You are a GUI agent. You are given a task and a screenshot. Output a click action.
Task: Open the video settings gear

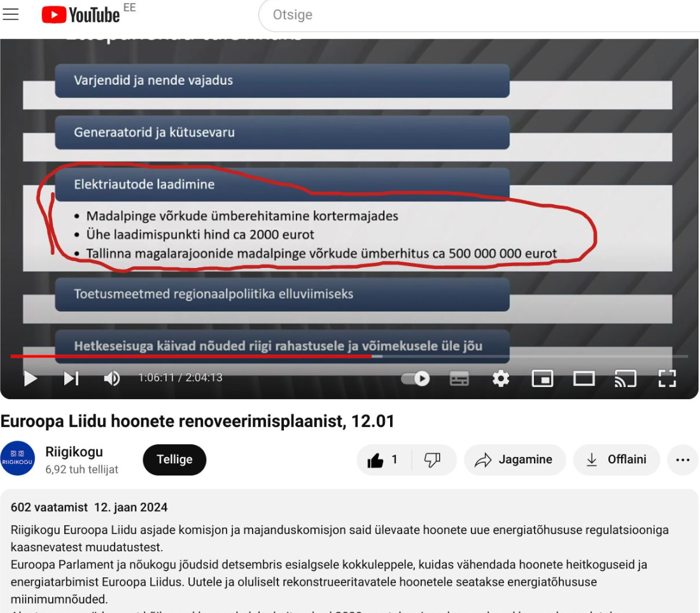[501, 378]
